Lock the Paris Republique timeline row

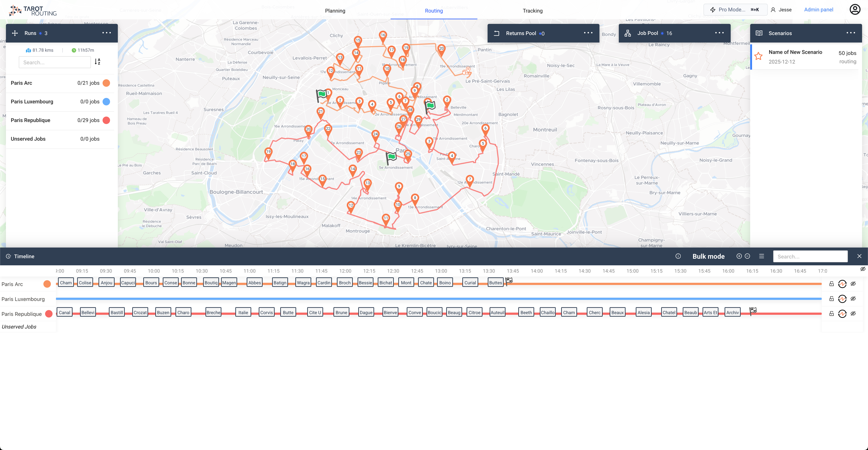click(x=831, y=314)
